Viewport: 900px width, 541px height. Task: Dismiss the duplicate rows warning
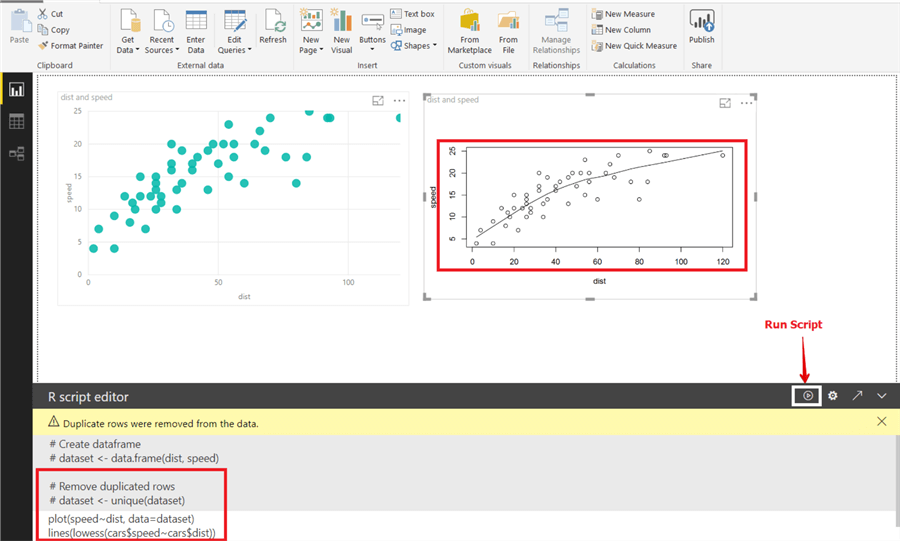pos(881,422)
